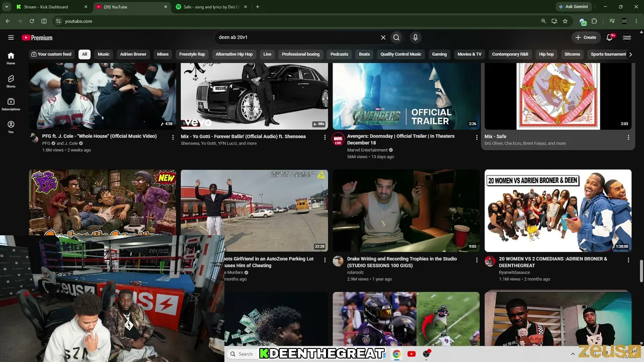Select the Mixes filter chip

pos(163,54)
